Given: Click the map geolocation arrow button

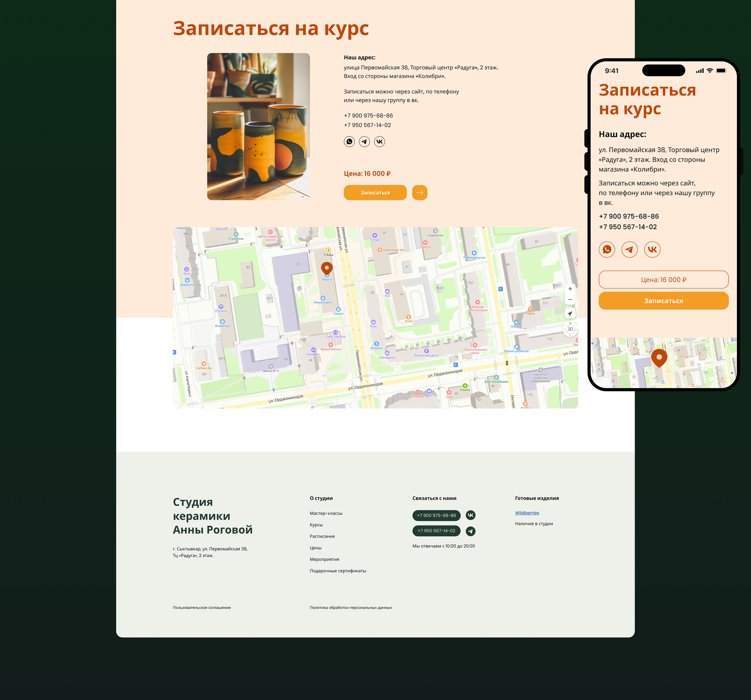Looking at the screenshot, I should click(x=570, y=313).
